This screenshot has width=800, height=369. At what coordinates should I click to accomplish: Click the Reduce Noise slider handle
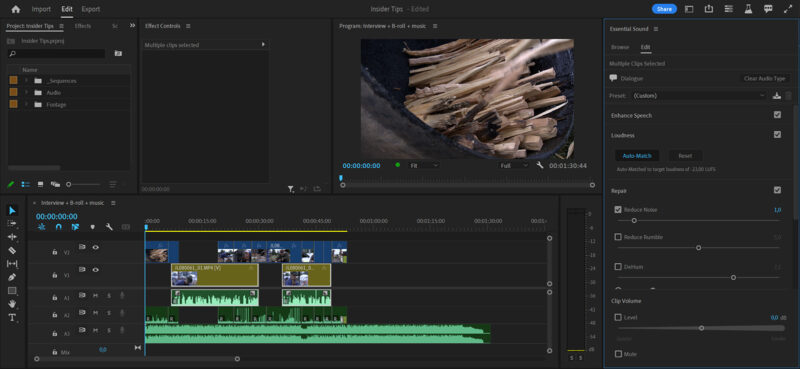pyautogui.click(x=634, y=220)
